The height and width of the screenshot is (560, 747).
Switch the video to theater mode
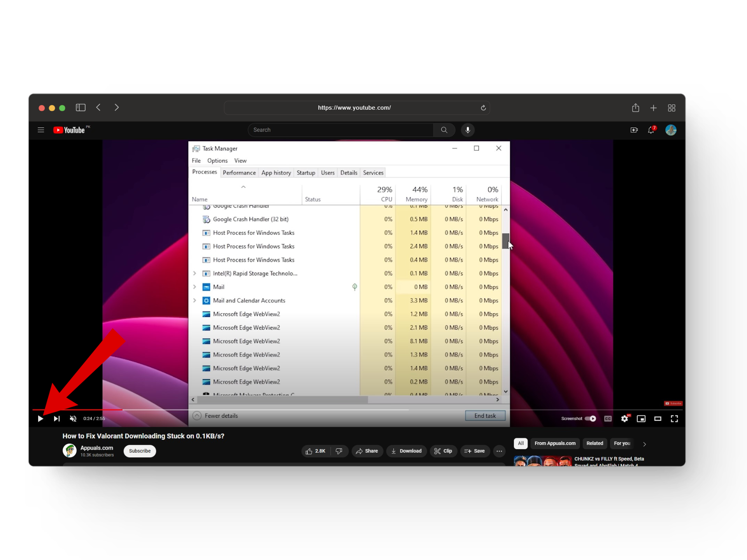(658, 418)
